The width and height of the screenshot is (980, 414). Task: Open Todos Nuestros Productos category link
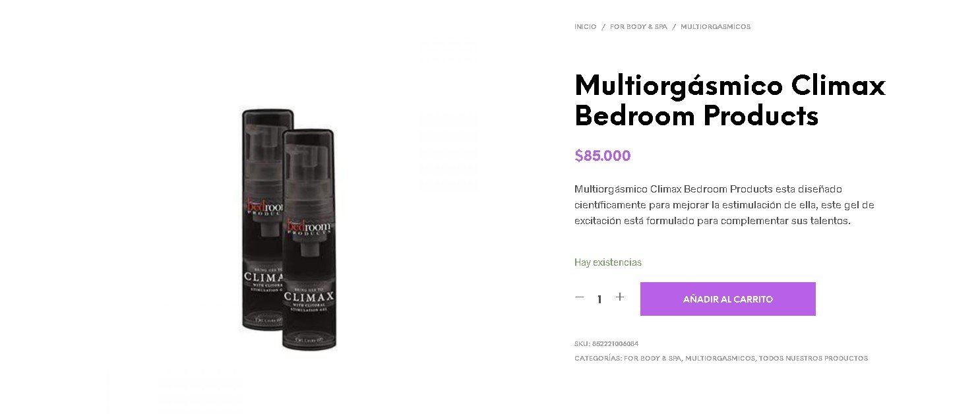[813, 359]
